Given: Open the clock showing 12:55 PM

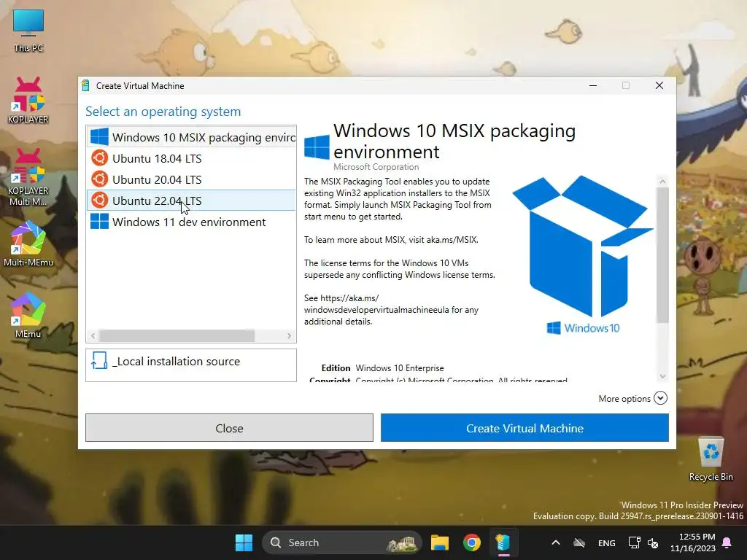Looking at the screenshot, I should [x=693, y=542].
